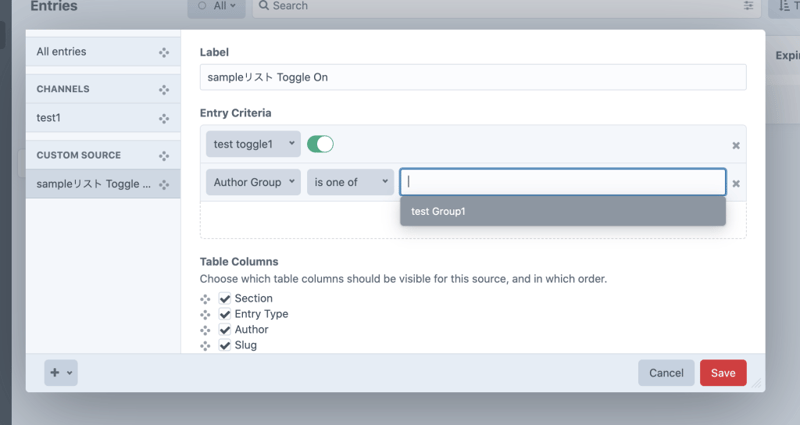Switch off the test toggle1 lightswitch

[x=320, y=144]
